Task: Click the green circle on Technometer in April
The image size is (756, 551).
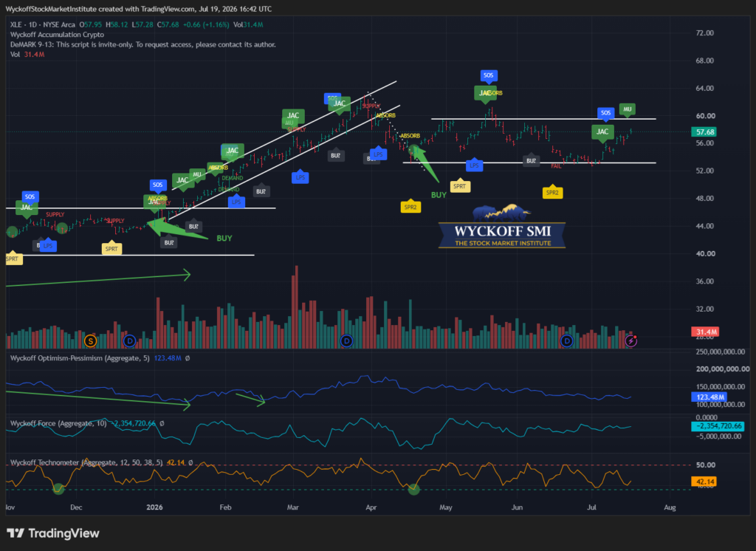Action: coord(414,489)
